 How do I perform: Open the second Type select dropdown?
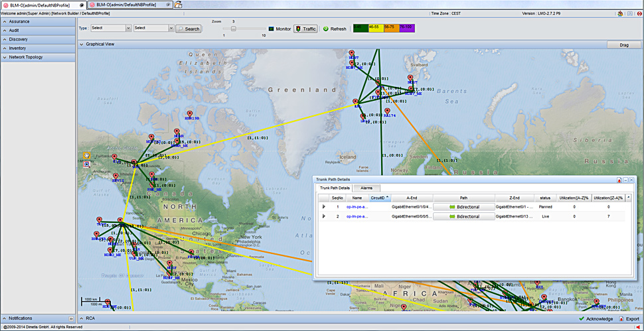click(x=153, y=29)
